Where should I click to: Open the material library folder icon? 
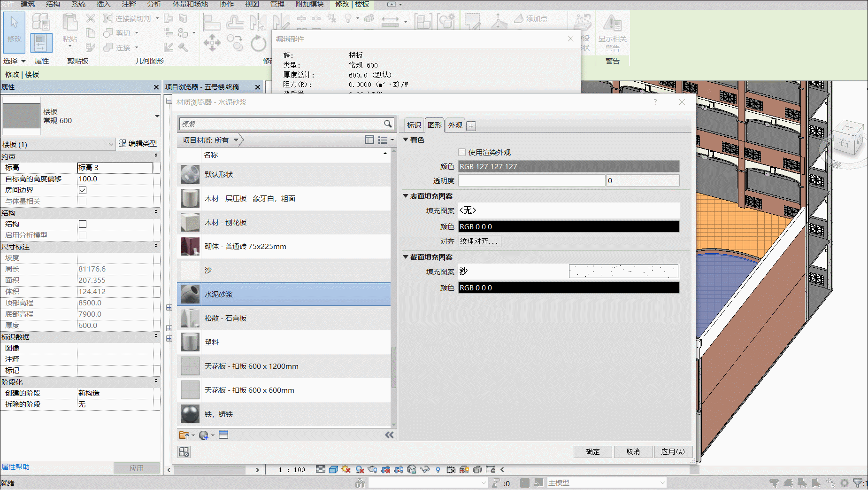click(184, 436)
